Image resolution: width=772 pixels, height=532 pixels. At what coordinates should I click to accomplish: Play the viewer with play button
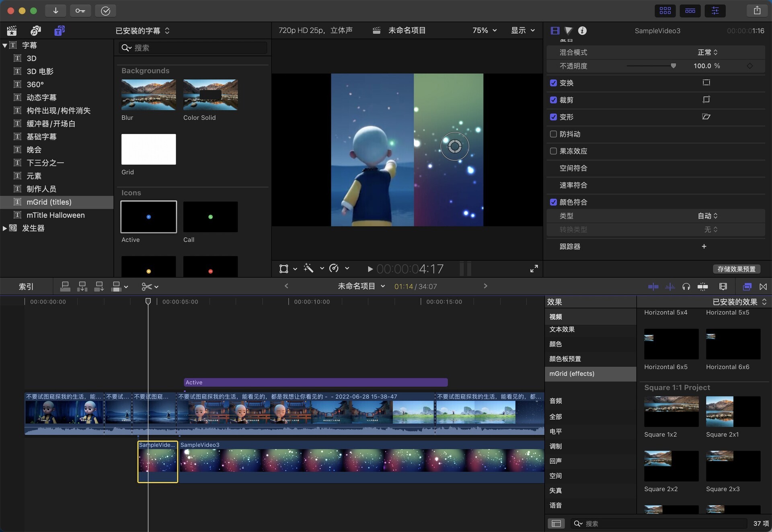pos(370,269)
